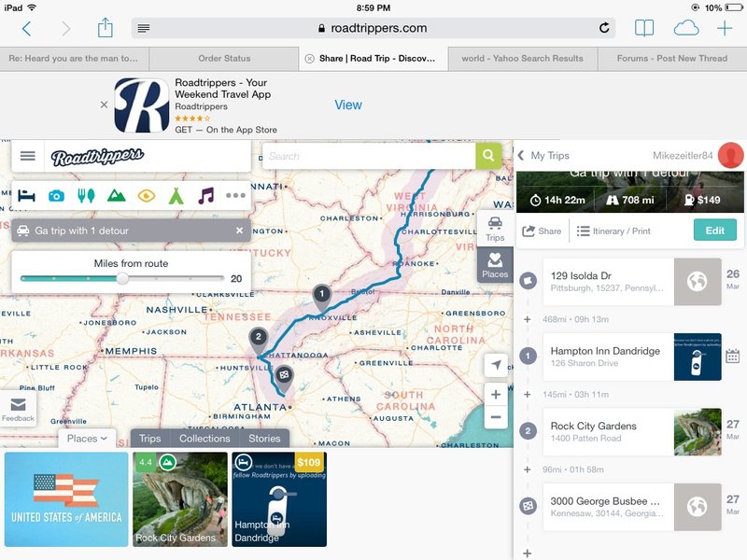Open iCloud tabs cloud icon
747x560 pixels.
coord(686,29)
